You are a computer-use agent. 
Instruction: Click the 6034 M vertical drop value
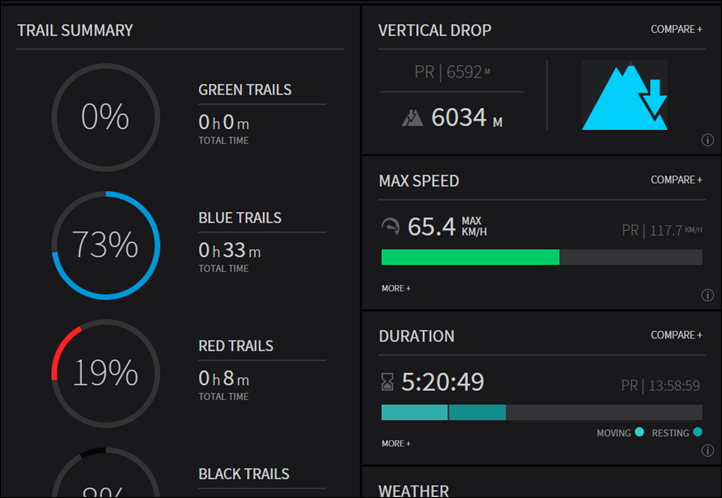pos(467,117)
